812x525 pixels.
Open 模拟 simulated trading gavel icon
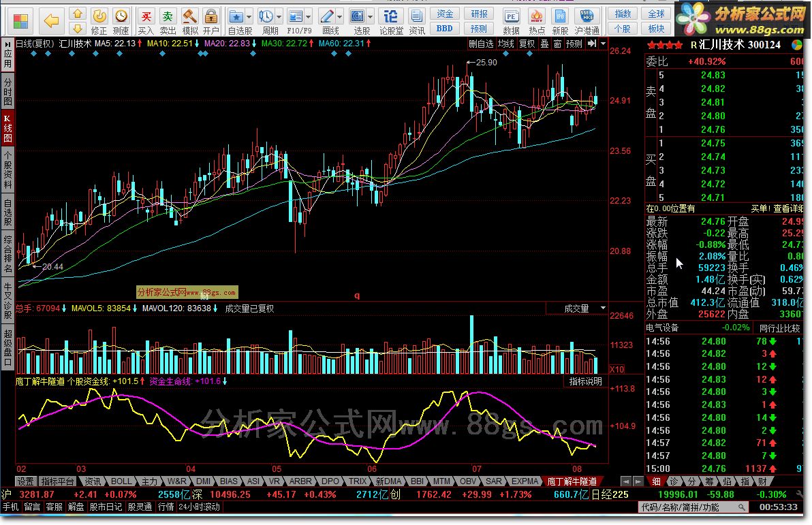(189, 22)
